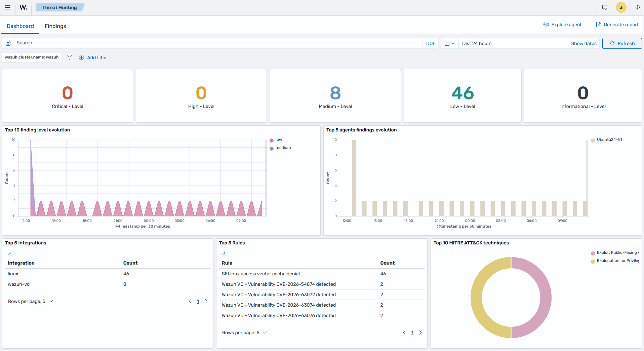Toggle the low legend color dot
The height and width of the screenshot is (351, 644).
[272, 140]
